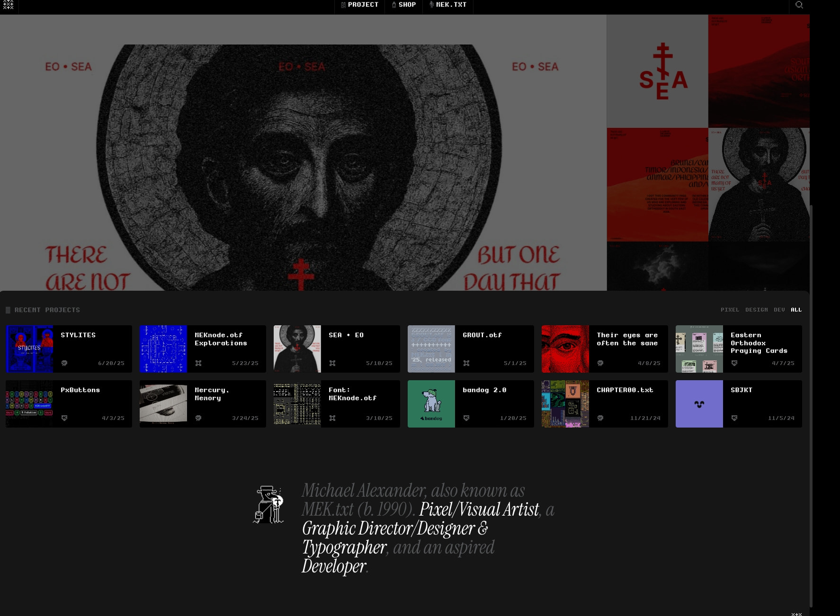Open the Font: NEKnode.otf thumbnail
The image size is (840, 616).
[297, 404]
